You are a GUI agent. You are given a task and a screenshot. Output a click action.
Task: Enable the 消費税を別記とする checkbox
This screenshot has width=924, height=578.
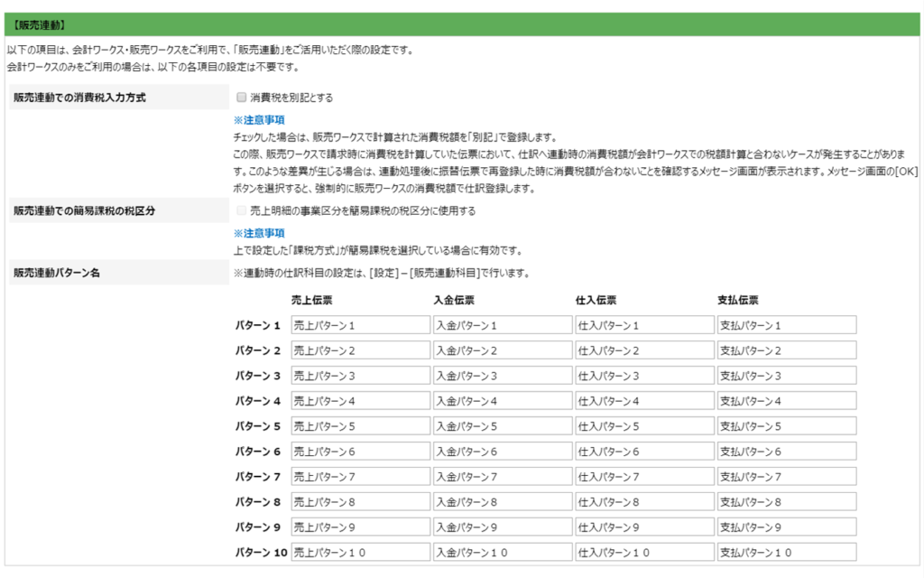[x=241, y=97]
